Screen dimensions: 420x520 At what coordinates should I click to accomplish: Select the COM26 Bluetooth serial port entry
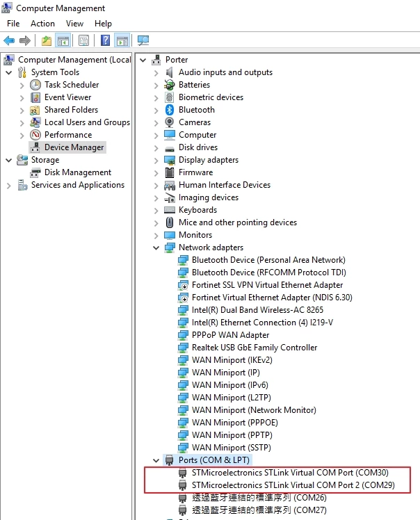click(259, 498)
